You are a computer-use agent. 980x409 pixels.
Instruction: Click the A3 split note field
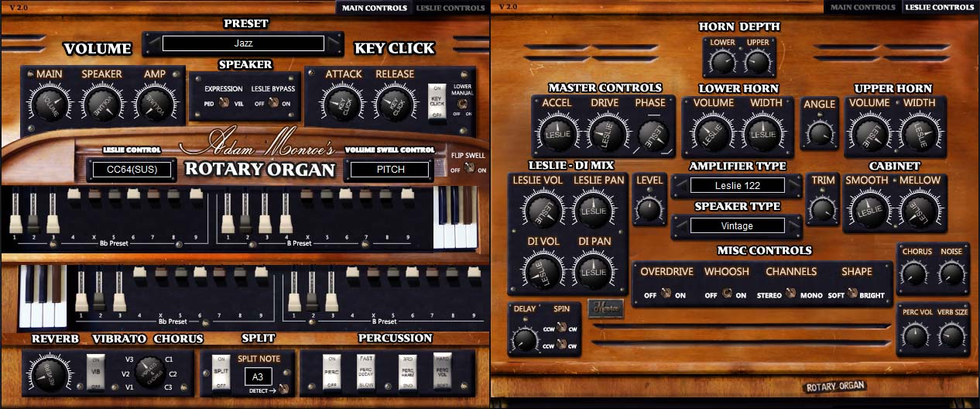[258, 376]
